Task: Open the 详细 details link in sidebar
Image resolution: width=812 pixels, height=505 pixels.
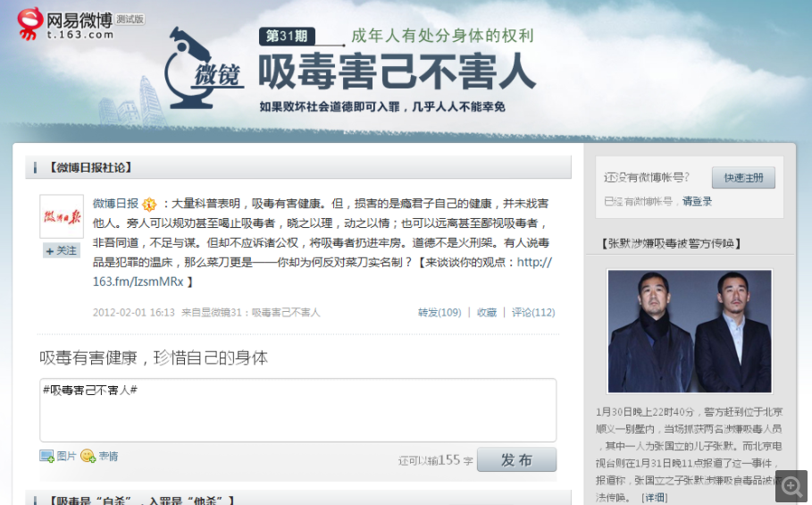Action: [654, 497]
